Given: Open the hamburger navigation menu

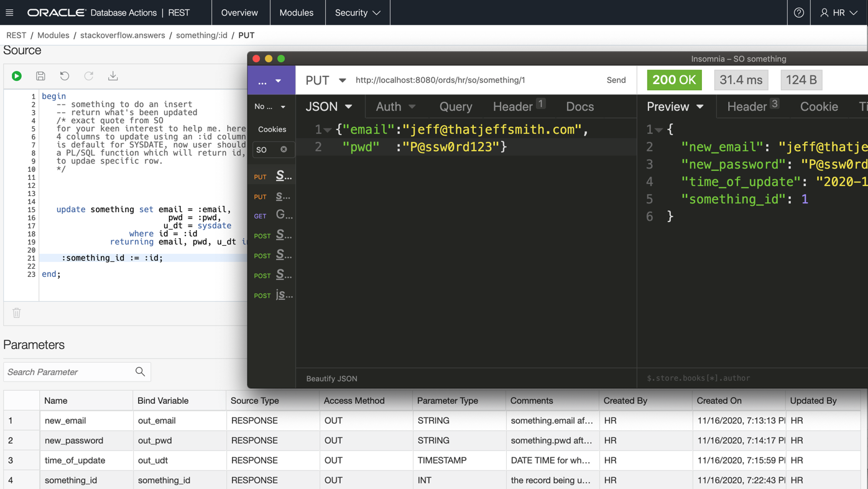Looking at the screenshot, I should 9,12.
